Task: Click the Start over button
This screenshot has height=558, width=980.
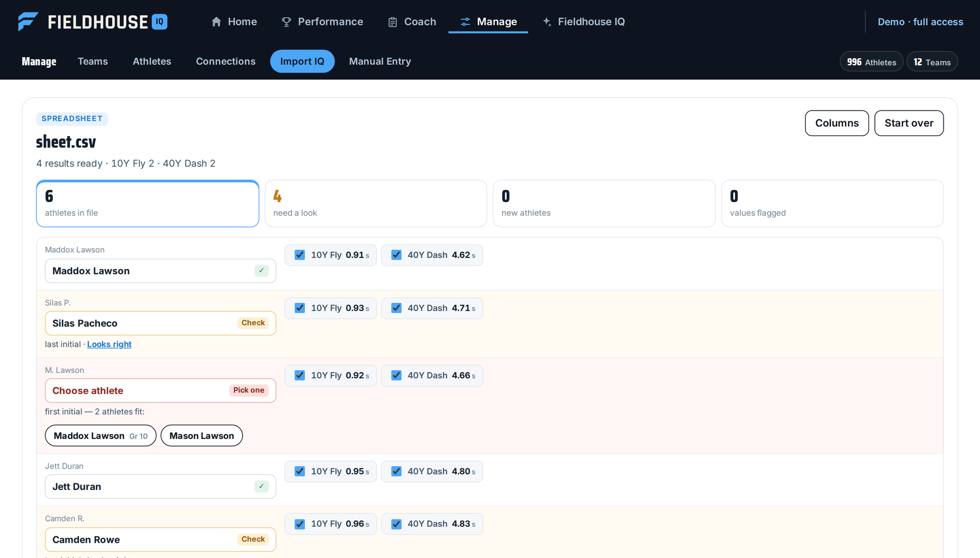Action: click(x=909, y=123)
